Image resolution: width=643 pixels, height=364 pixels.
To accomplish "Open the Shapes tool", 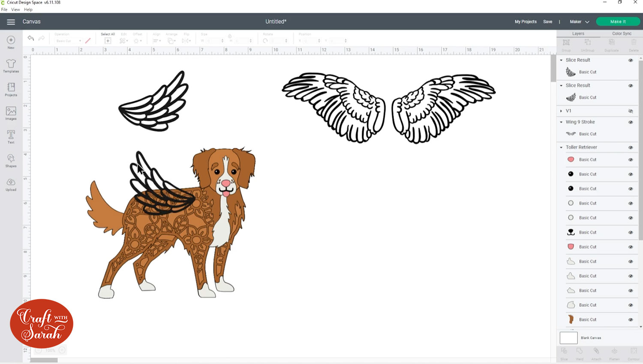I will [x=11, y=160].
